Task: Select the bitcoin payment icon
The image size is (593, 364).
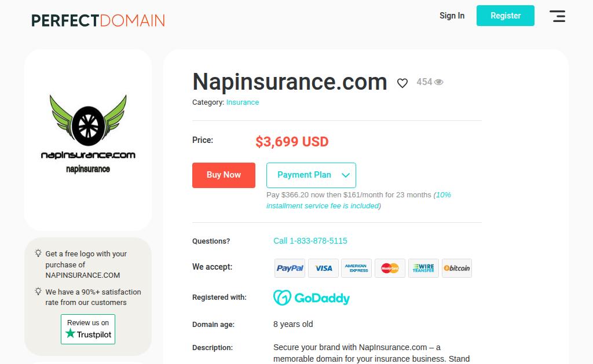Action: click(457, 269)
